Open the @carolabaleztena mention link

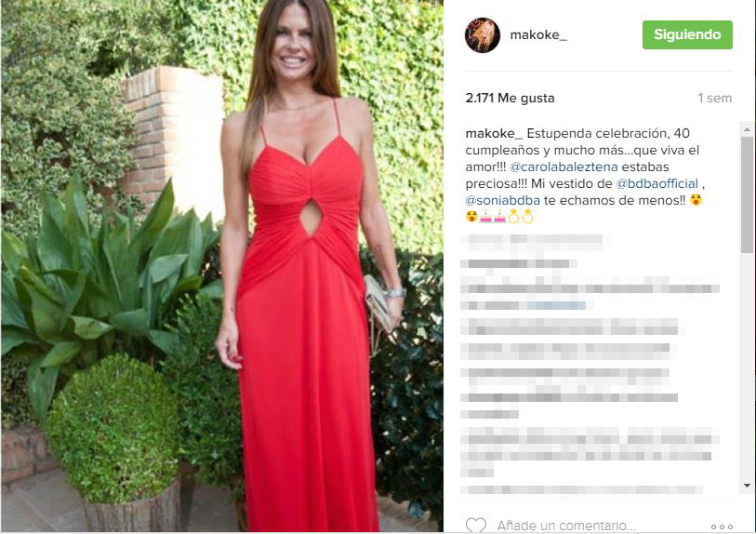pos(564,167)
